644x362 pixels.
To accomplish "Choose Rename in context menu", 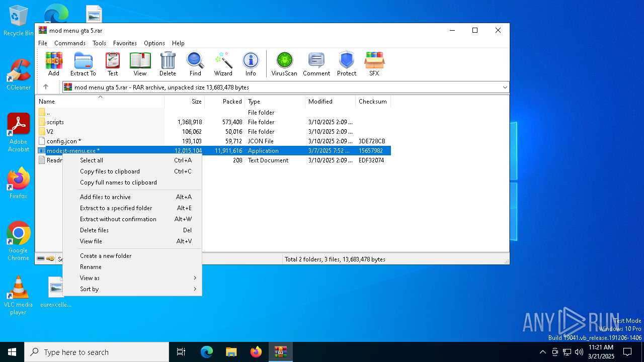I will [132, 267].
